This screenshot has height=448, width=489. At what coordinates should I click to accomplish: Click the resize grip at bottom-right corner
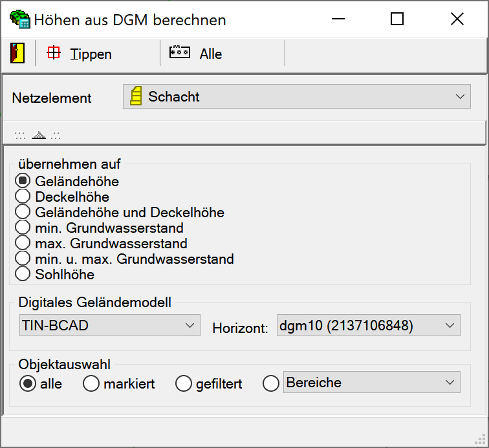482,441
